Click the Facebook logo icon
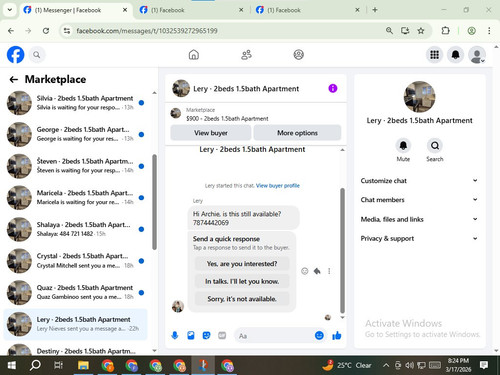Viewport: 500px width, 375px height. pyautogui.click(x=15, y=55)
